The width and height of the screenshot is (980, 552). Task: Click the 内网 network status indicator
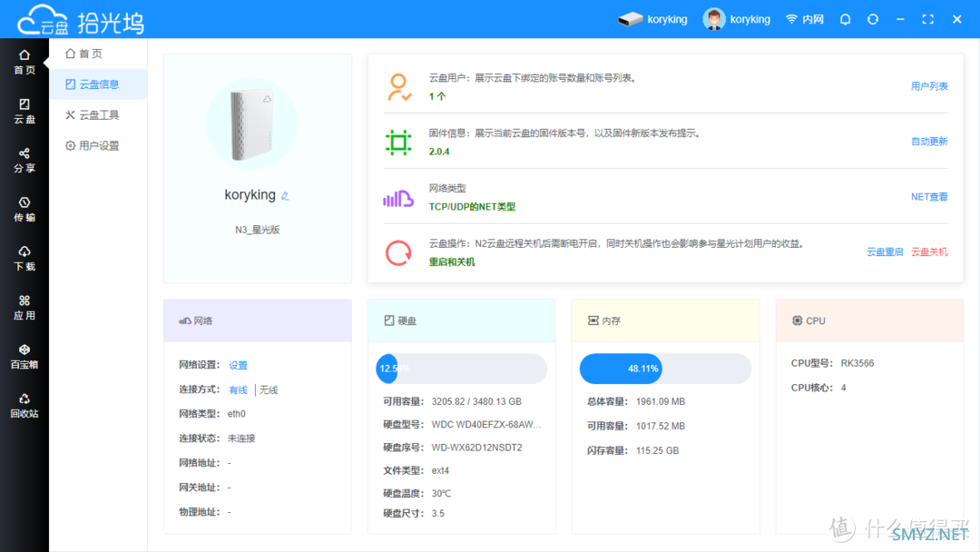point(804,19)
